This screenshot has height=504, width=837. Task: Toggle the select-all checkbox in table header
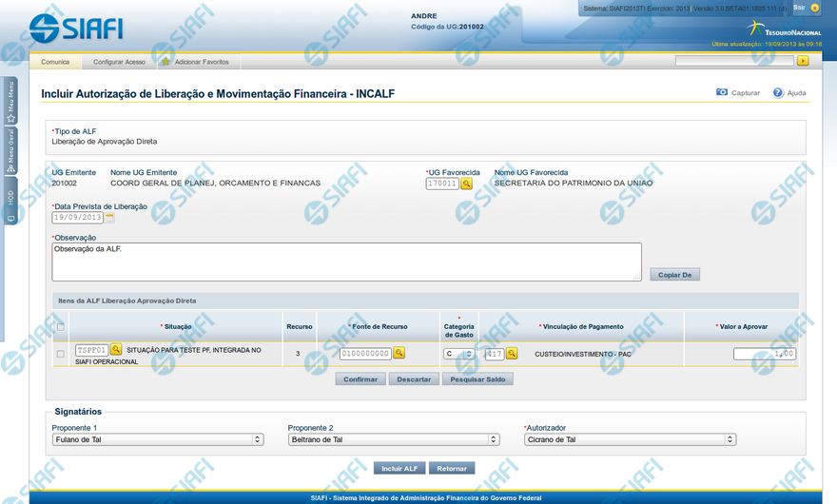(x=61, y=327)
